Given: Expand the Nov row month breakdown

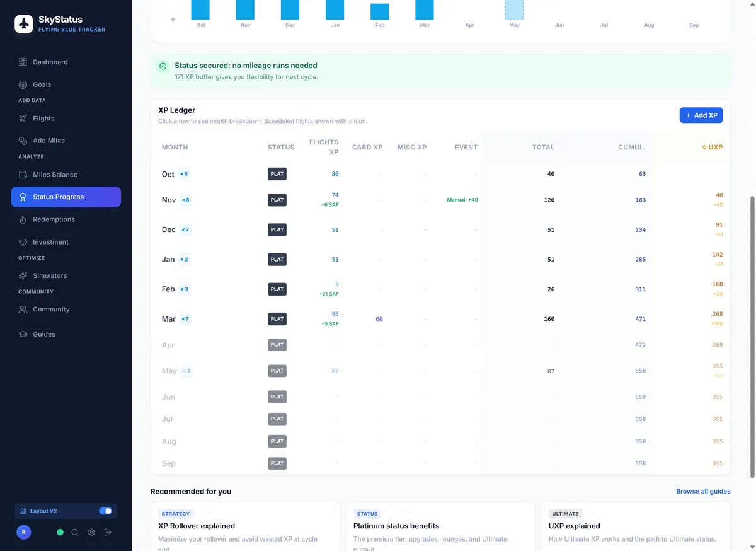Looking at the screenshot, I should point(168,200).
